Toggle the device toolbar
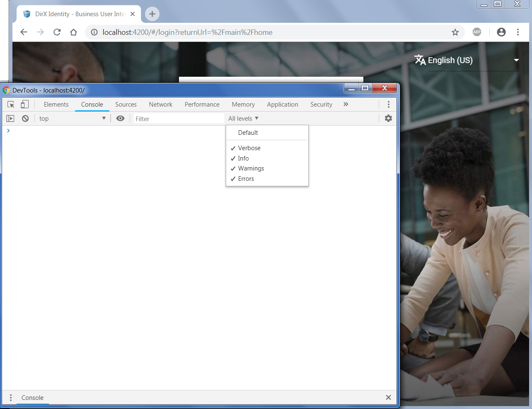532x409 pixels. [x=24, y=104]
